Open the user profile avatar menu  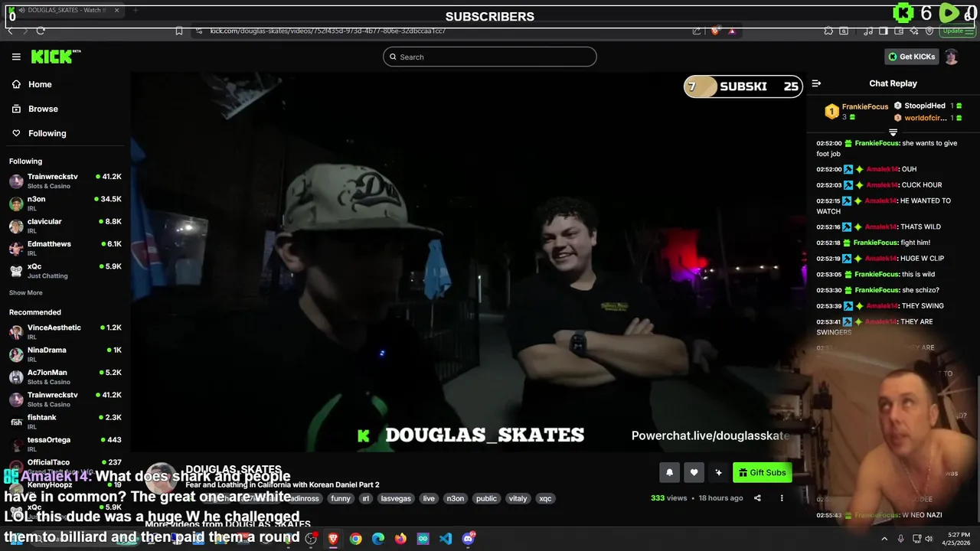point(951,57)
